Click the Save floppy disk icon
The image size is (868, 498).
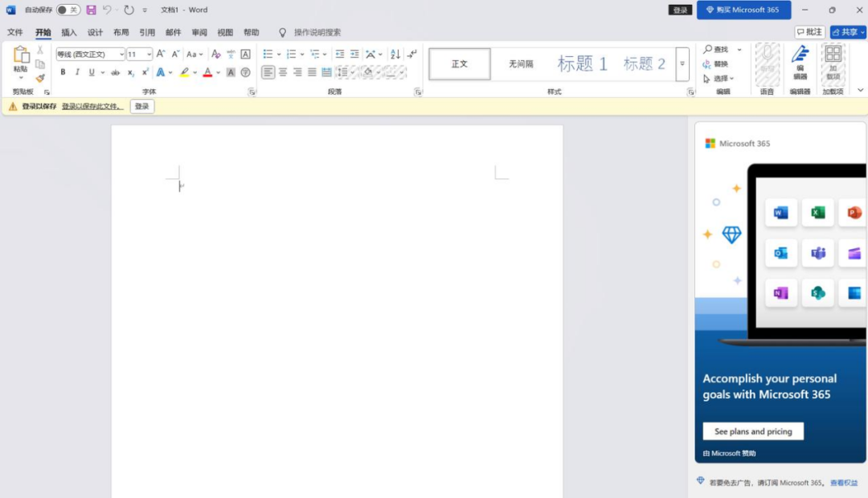coord(92,10)
